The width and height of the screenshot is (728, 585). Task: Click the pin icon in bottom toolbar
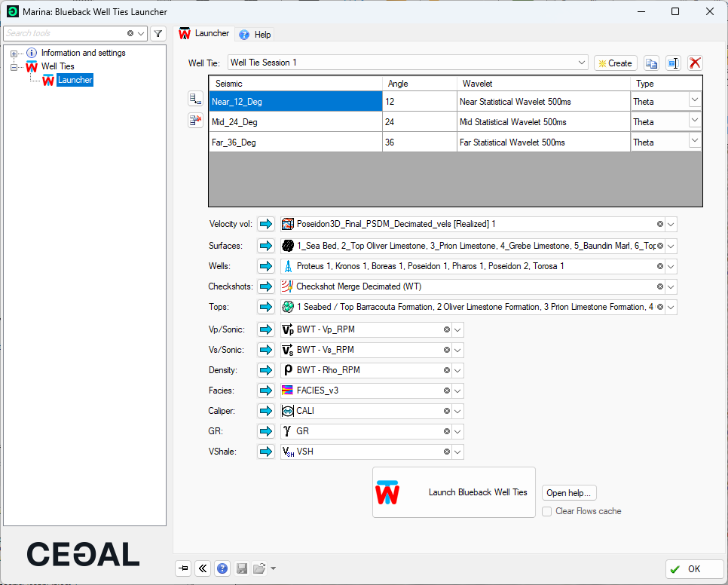[x=183, y=568]
